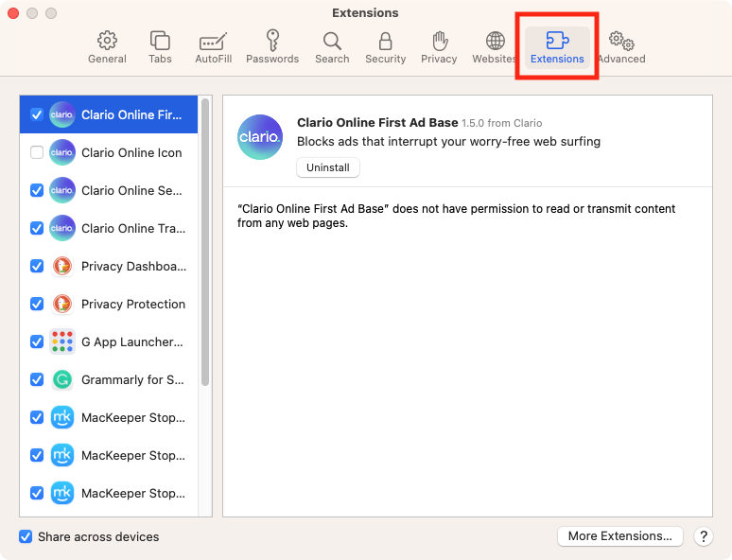Click version 1.5.0 from Clario text
732x560 pixels.
(502, 123)
